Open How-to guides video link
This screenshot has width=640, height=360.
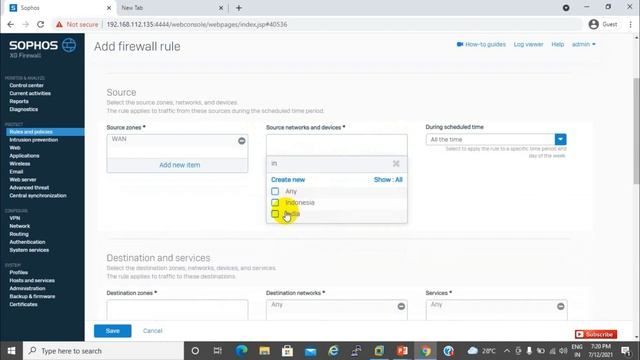click(481, 44)
